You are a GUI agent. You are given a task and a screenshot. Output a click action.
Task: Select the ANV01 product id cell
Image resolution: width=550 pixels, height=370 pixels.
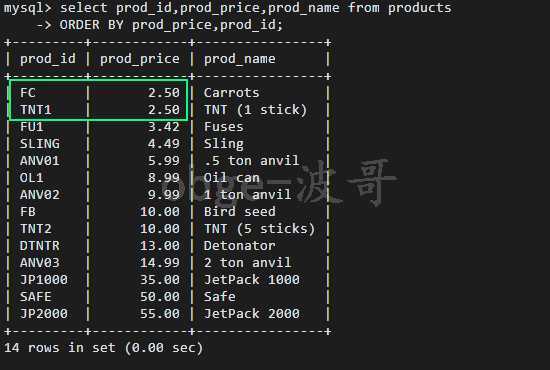tap(40, 161)
